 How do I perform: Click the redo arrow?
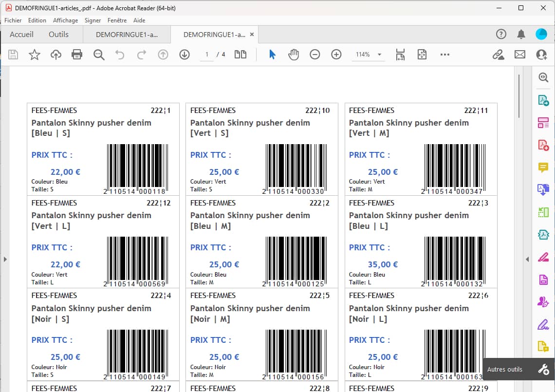[142, 55]
